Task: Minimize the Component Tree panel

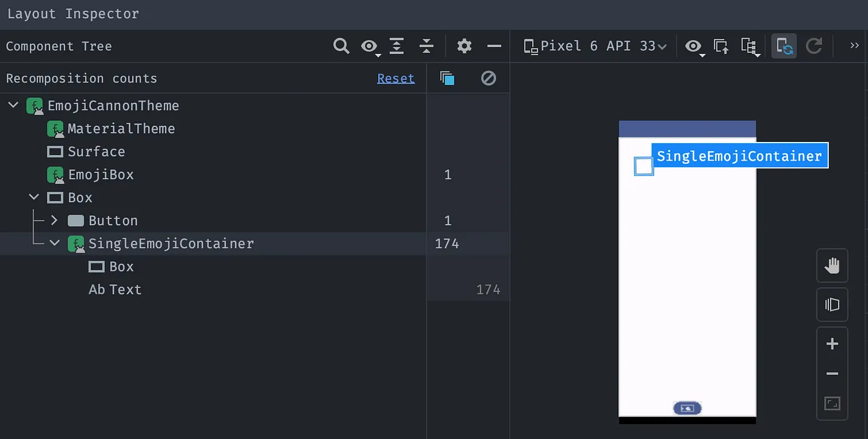Action: (x=494, y=46)
